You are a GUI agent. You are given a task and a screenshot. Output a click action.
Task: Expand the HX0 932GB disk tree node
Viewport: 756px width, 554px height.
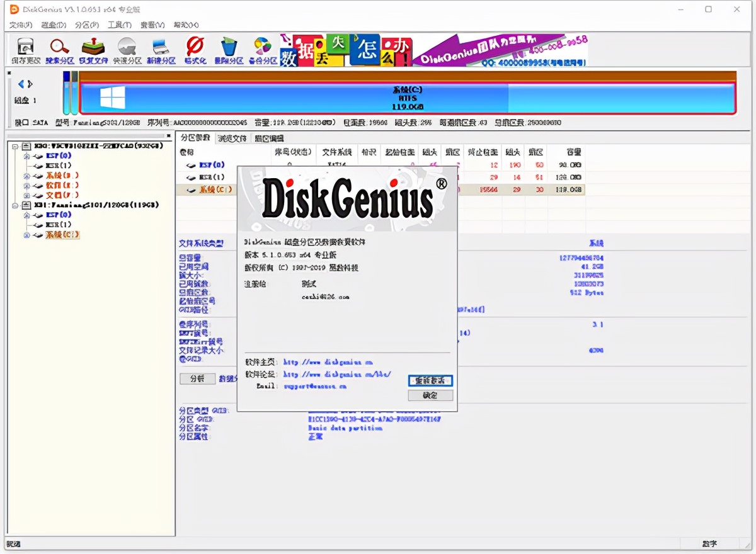point(14,145)
